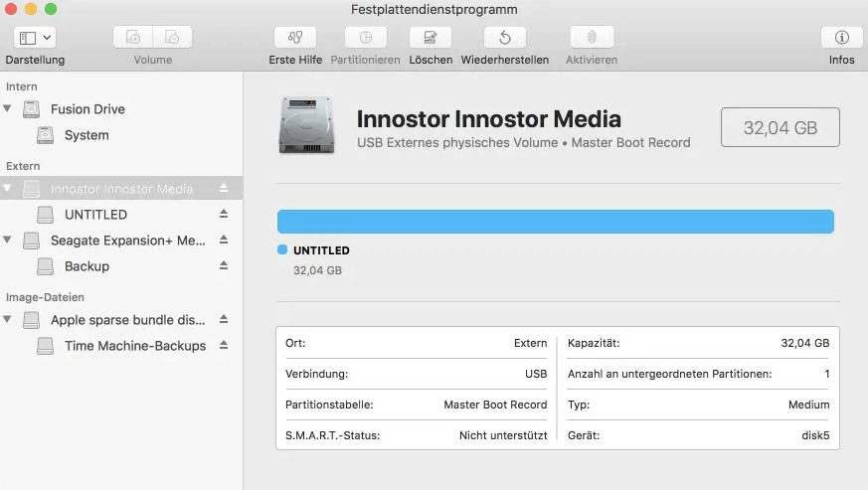This screenshot has height=490, width=868.
Task: Collapse the Apple sparse bundle entry
Action: [7, 319]
